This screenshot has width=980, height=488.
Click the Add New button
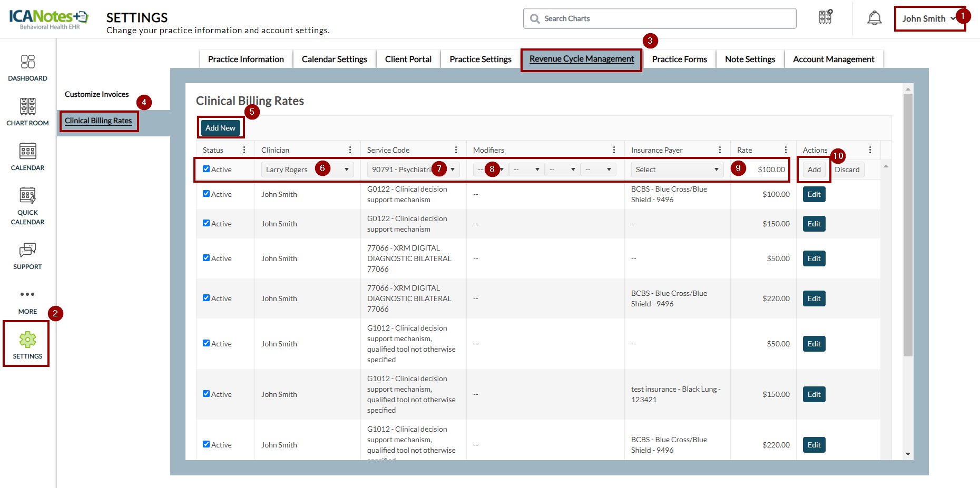(x=220, y=128)
